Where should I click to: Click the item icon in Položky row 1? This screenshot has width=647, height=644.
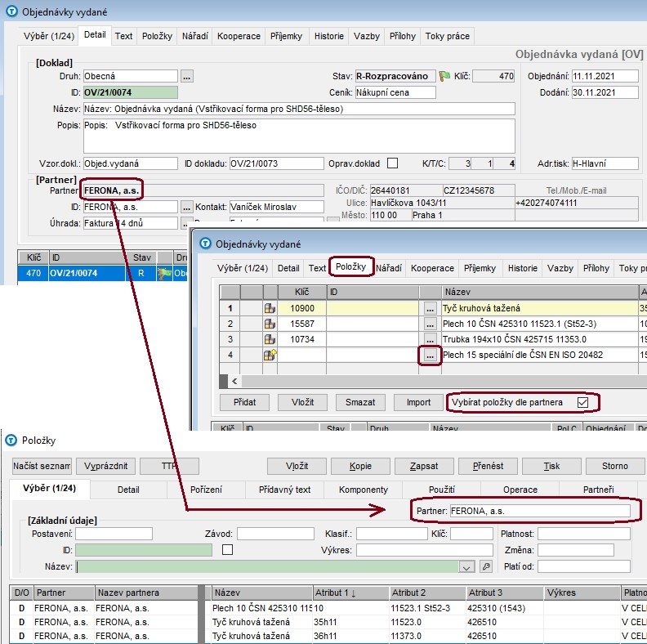click(x=270, y=308)
